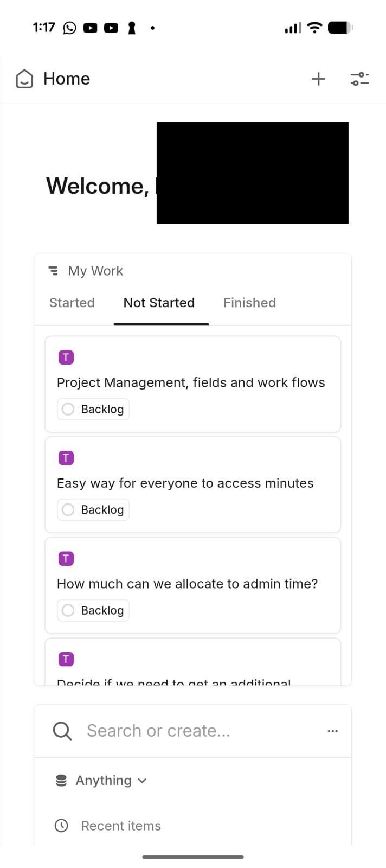Open the filter sliders settings icon
The height and width of the screenshot is (868, 386).
[359, 79]
